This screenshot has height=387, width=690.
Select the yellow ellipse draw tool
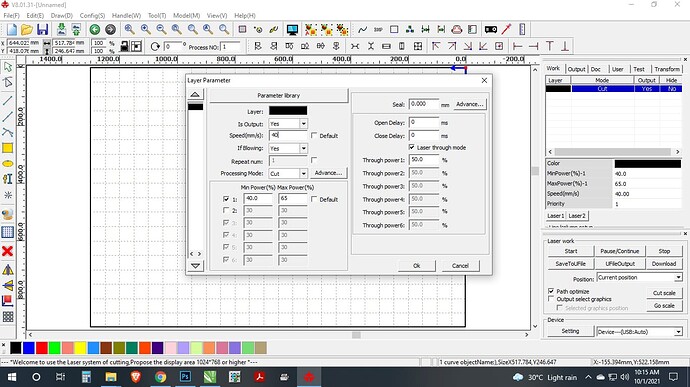(x=7, y=164)
